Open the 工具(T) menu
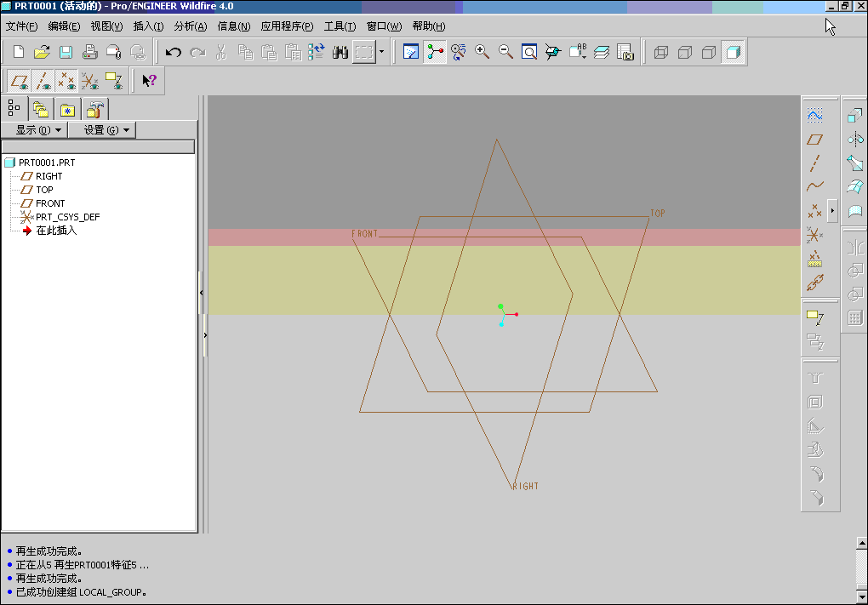 340,26
